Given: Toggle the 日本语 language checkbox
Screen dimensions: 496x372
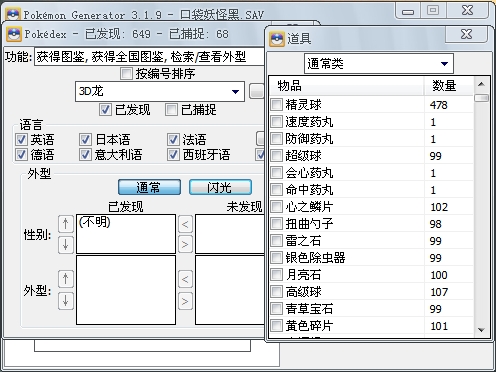Looking at the screenshot, I should tap(85, 139).
